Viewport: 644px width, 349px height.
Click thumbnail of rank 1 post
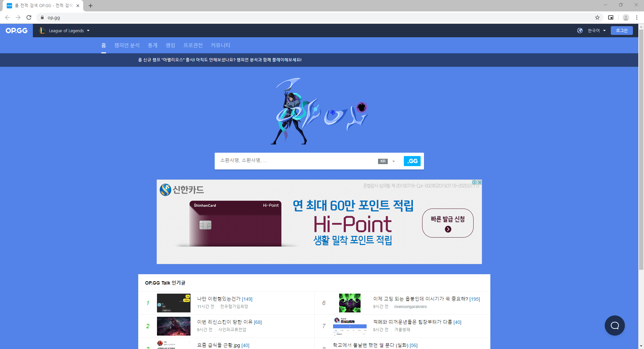point(174,303)
